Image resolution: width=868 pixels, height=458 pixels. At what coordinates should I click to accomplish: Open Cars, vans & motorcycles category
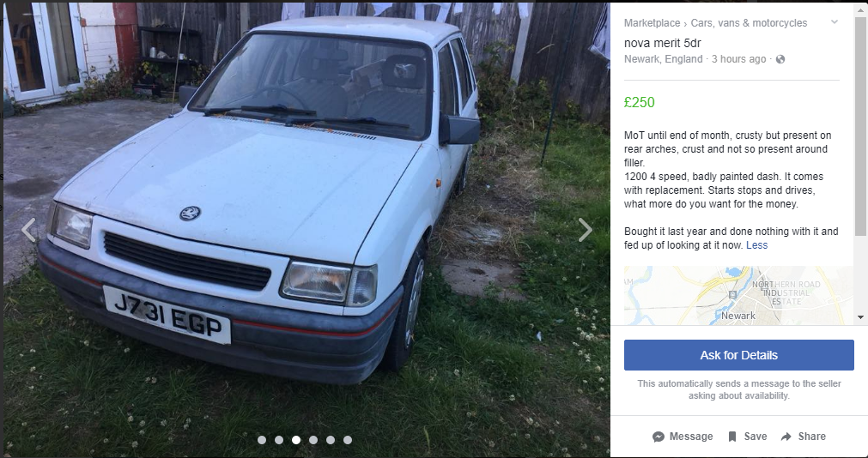click(749, 22)
